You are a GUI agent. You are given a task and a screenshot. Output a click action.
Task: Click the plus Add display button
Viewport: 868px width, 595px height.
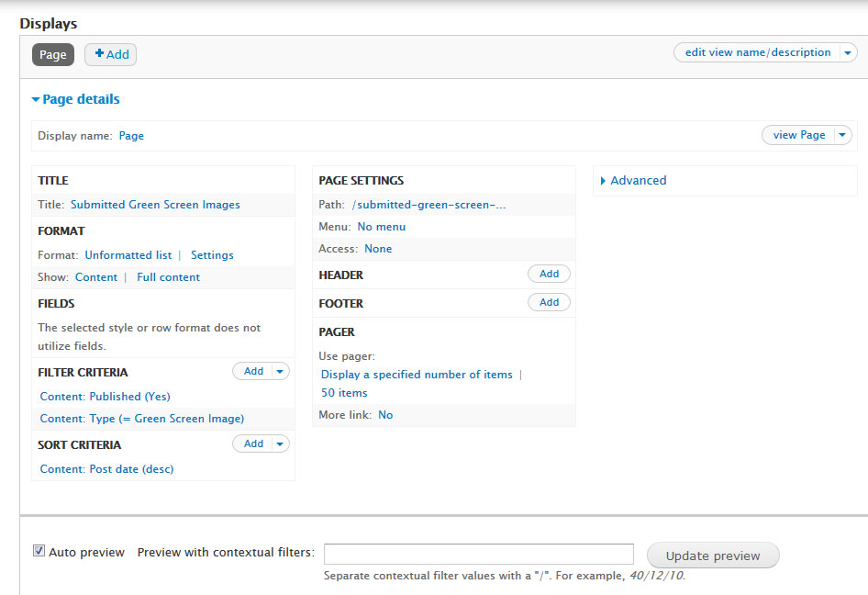point(111,54)
